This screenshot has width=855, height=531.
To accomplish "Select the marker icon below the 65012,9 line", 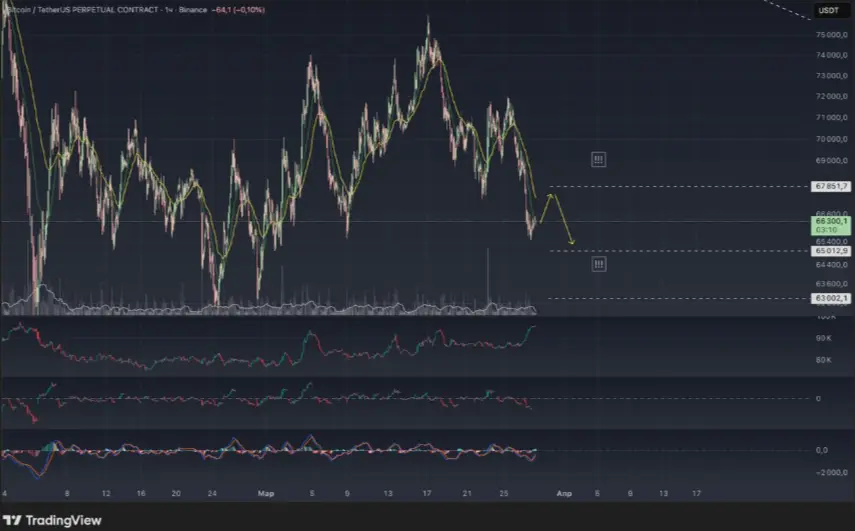I will click(x=599, y=264).
